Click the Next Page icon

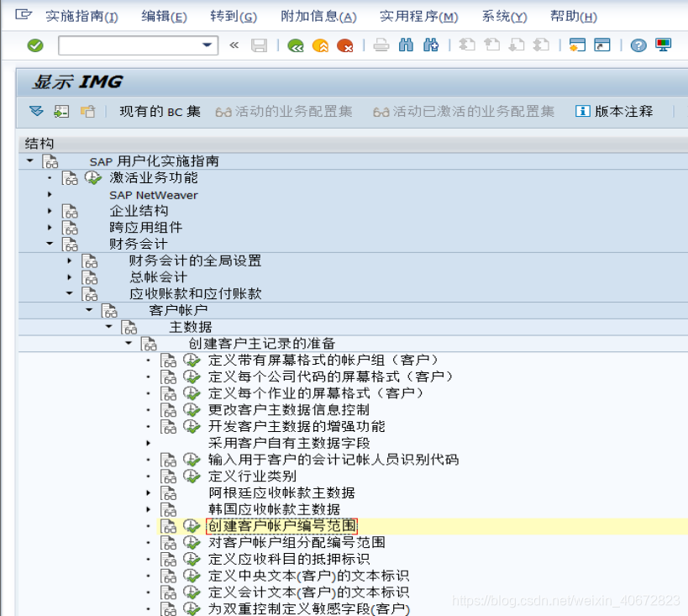point(517,45)
